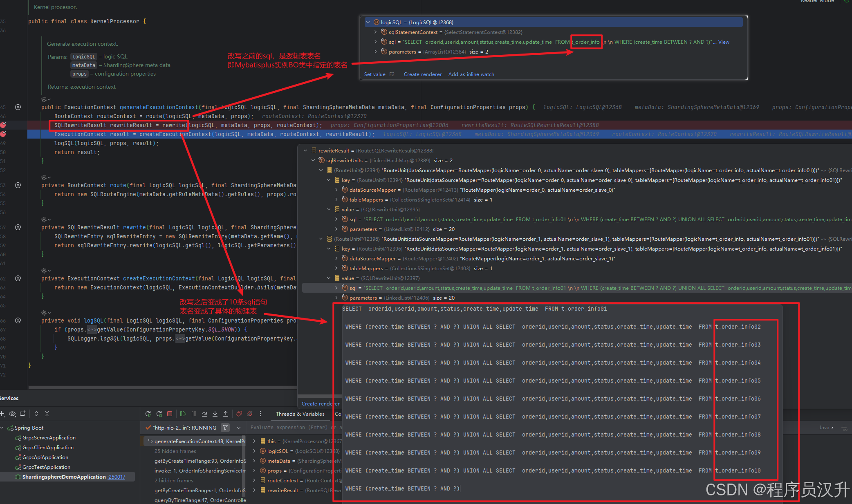Click the Step Into icon
The height and width of the screenshot is (504, 852).
click(x=215, y=414)
